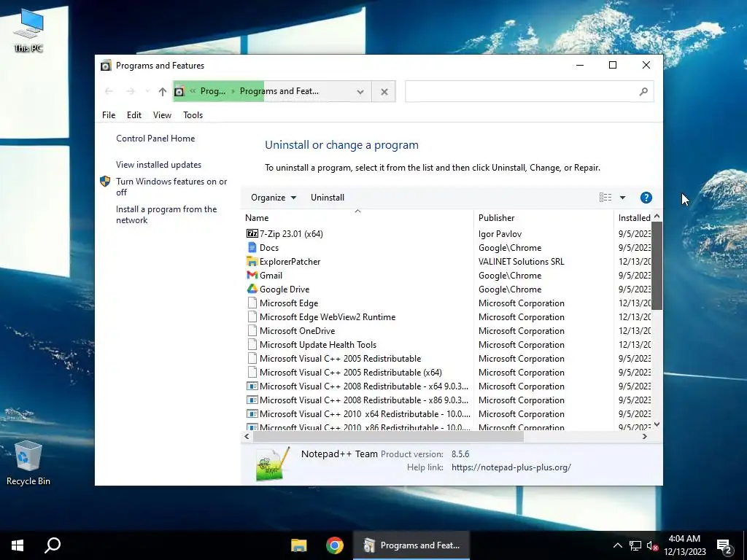Click scroll down arrow of program list
Viewport: 747px width, 560px height.
[x=657, y=424]
